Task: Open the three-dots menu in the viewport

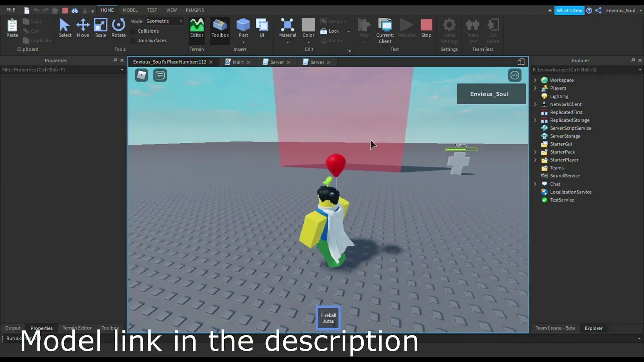Action: [515, 75]
